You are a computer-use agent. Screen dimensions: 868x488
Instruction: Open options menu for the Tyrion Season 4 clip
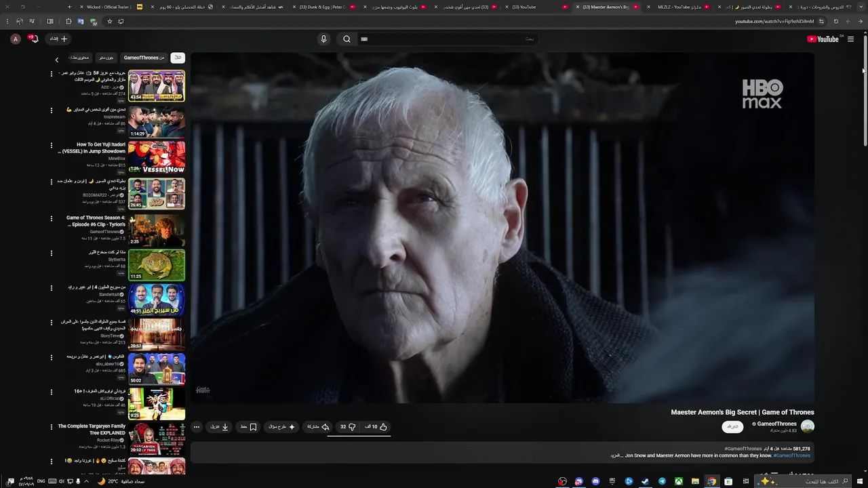(x=52, y=218)
